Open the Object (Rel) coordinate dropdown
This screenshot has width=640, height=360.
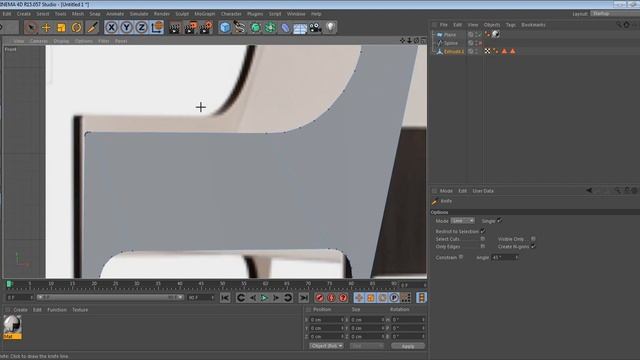[x=326, y=346]
